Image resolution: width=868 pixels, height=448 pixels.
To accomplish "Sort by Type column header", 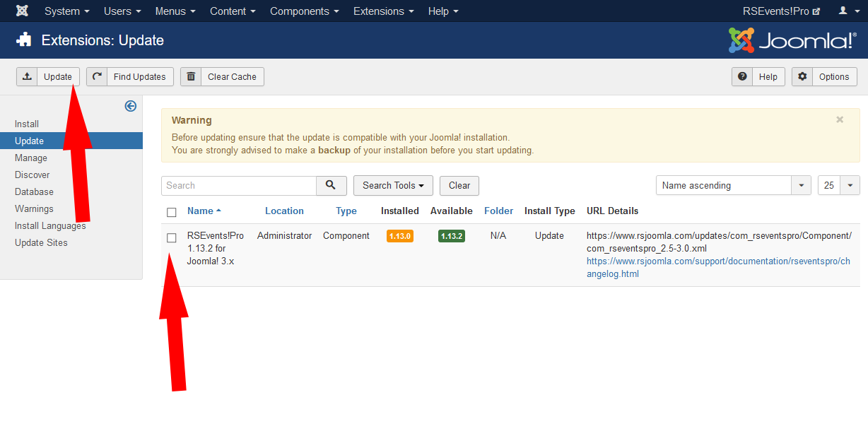I will [346, 211].
